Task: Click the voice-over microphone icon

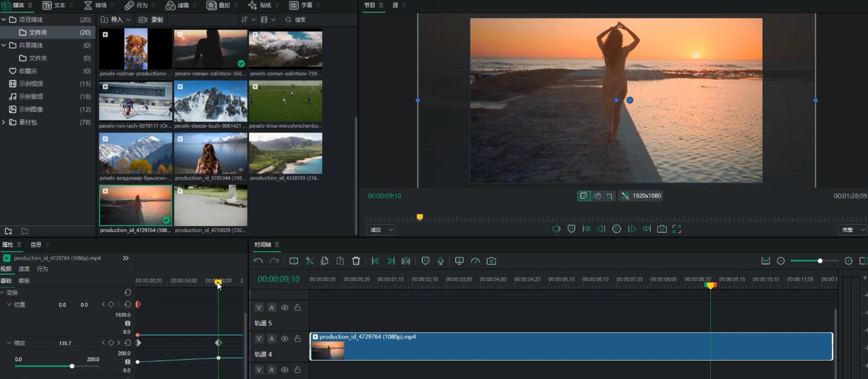Action: tap(441, 261)
